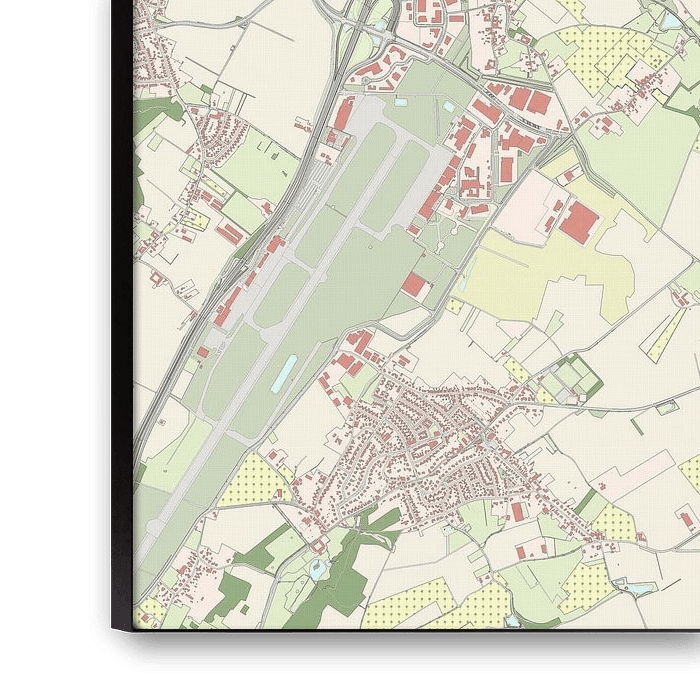The width and height of the screenshot is (700, 700).
Task: Click the small blue pond in the top-right corner
Action: click(x=671, y=21)
